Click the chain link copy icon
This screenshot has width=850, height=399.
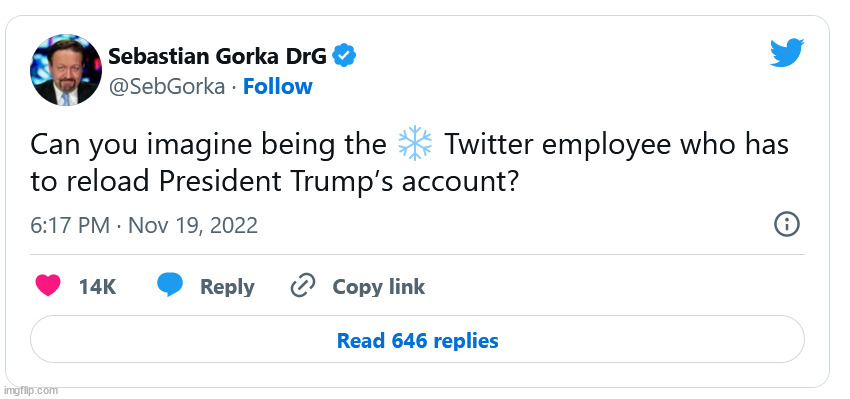point(303,286)
